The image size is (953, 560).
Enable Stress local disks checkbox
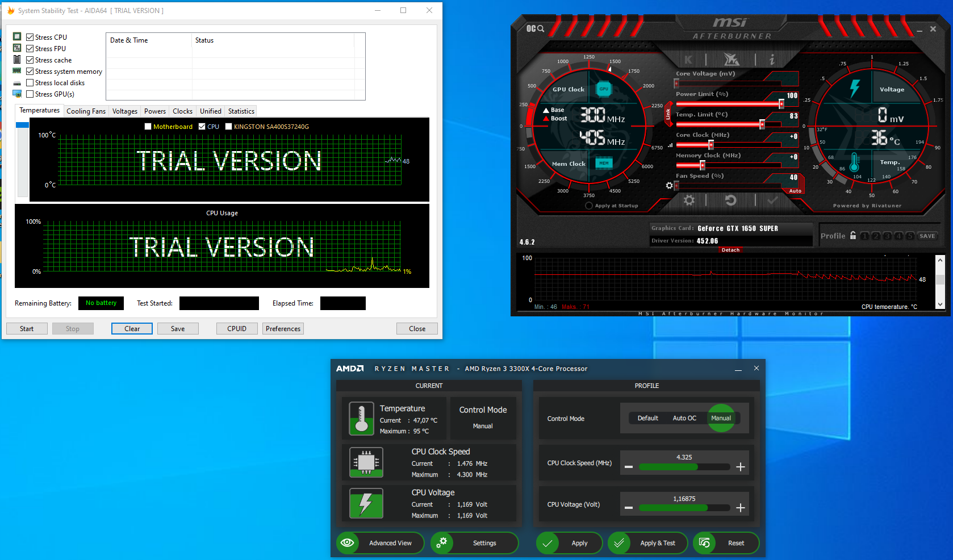tap(30, 83)
